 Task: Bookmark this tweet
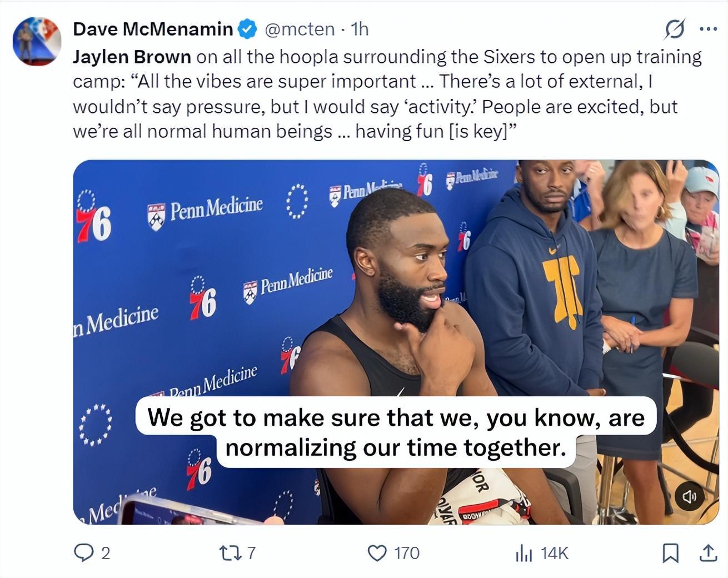671,553
